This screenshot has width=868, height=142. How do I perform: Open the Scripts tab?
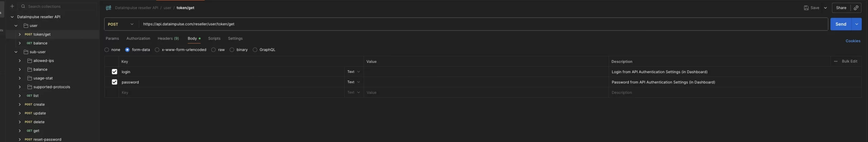pos(214,38)
